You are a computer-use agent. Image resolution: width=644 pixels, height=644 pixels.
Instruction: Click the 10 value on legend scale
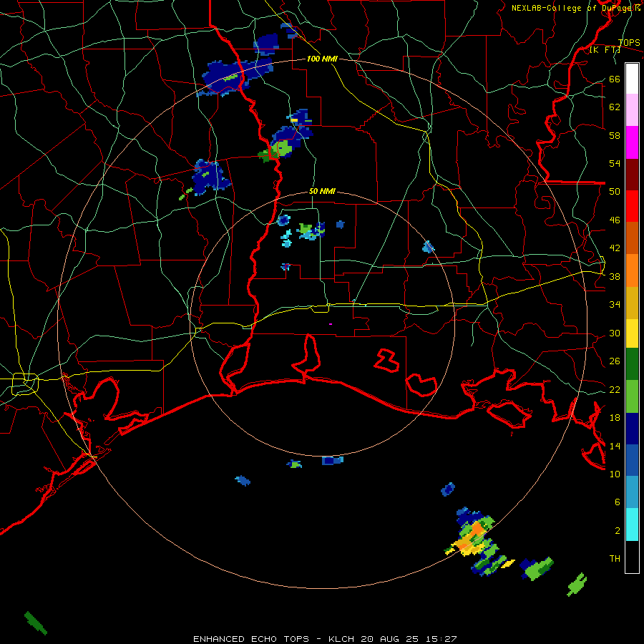point(615,474)
